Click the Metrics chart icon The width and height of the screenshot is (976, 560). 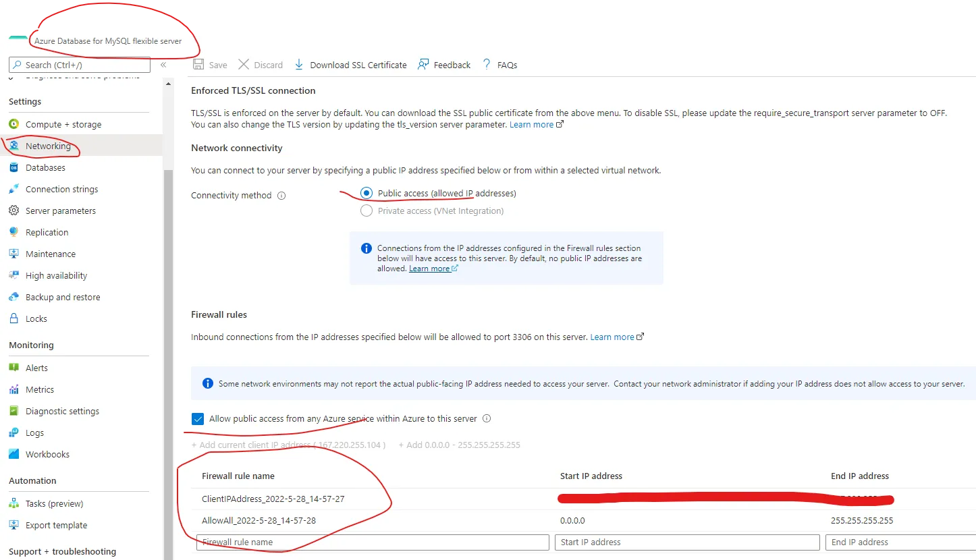(x=13, y=389)
